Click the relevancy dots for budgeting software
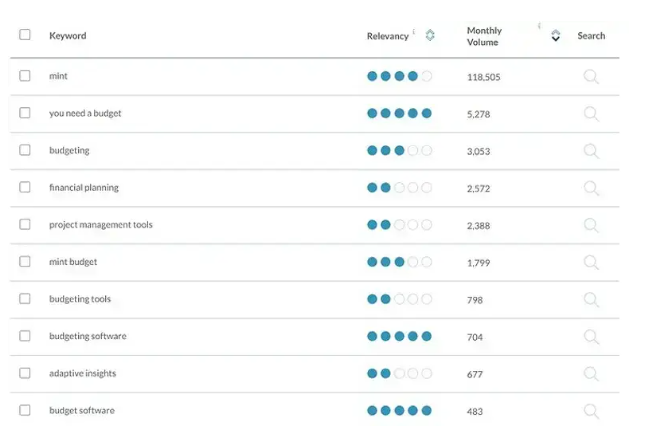Screen dimensions: 648x446 (x=399, y=337)
